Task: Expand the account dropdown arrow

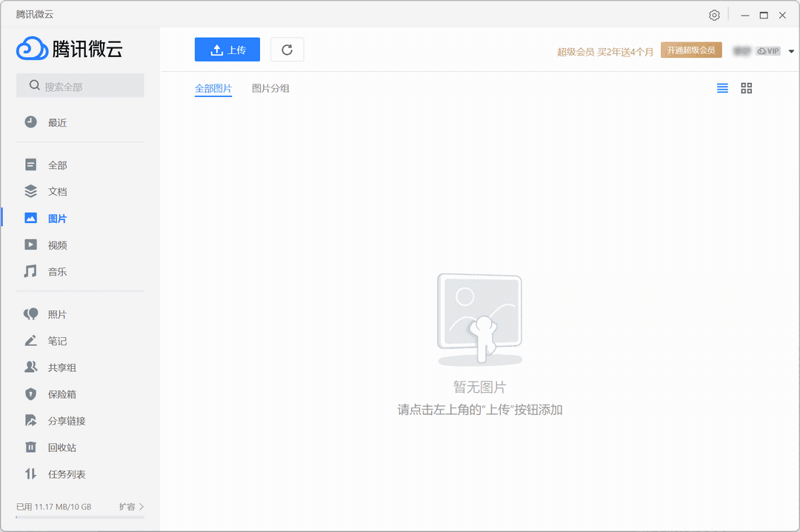Action: tap(791, 51)
